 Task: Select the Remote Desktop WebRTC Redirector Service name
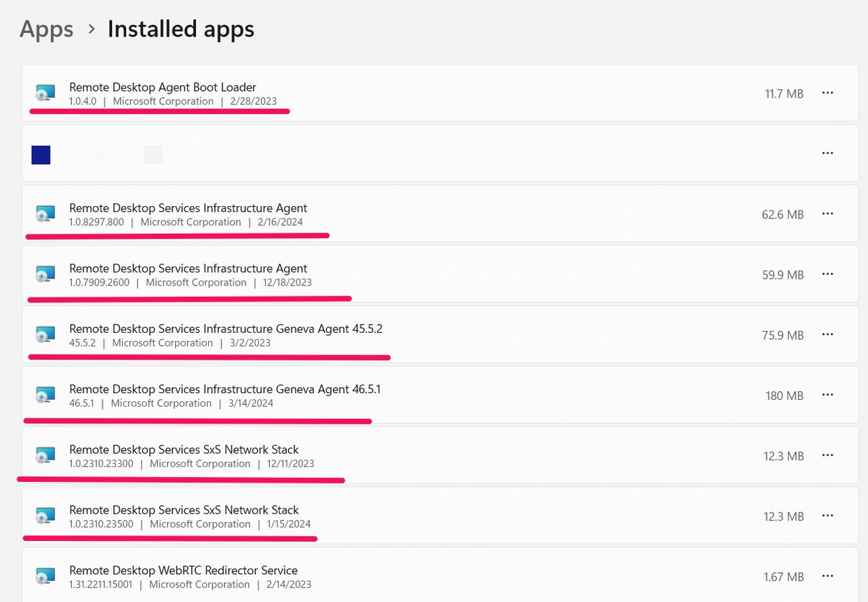(183, 570)
